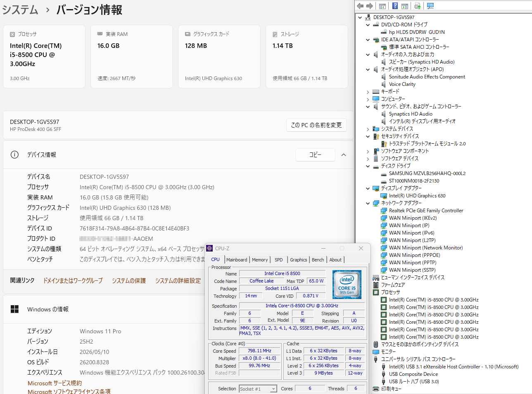Click the USB icon beside USB Composite Device
Viewport: 532px width, 394px height.
pyautogui.click(x=384, y=374)
